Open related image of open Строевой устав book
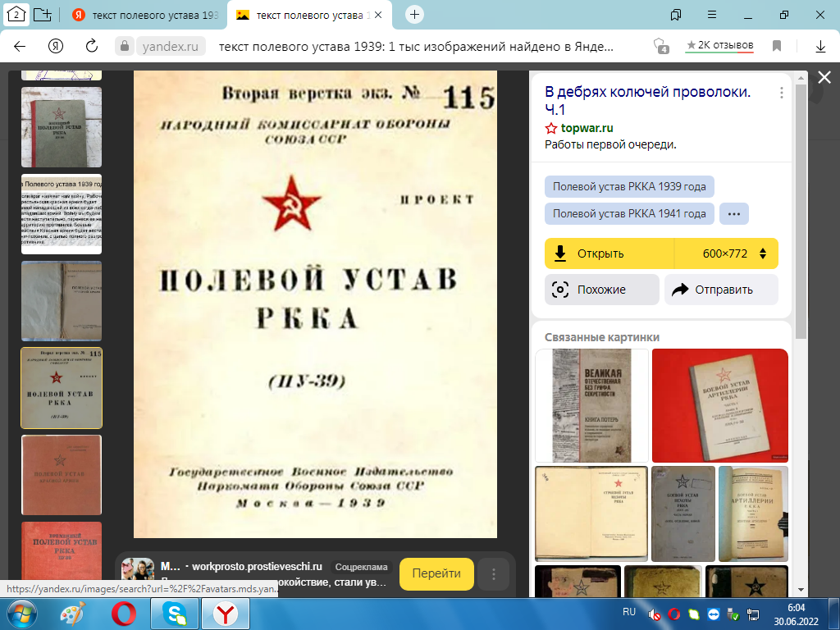 [x=591, y=514]
